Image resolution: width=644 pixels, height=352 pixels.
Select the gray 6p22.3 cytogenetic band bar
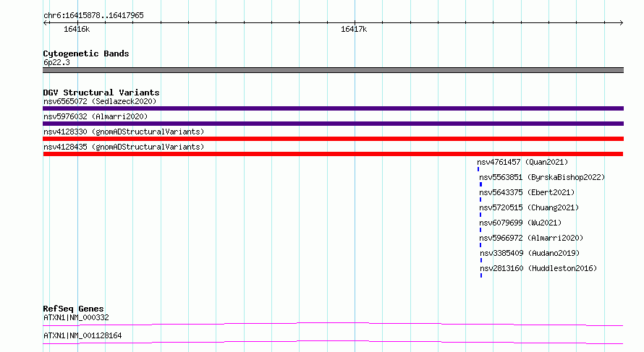click(333, 70)
